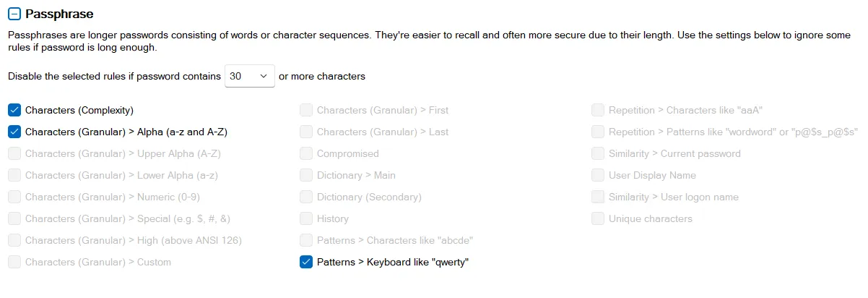Toggle Similarity > Current password checkbox
Screen dimensions: 868x298
pyautogui.click(x=598, y=153)
